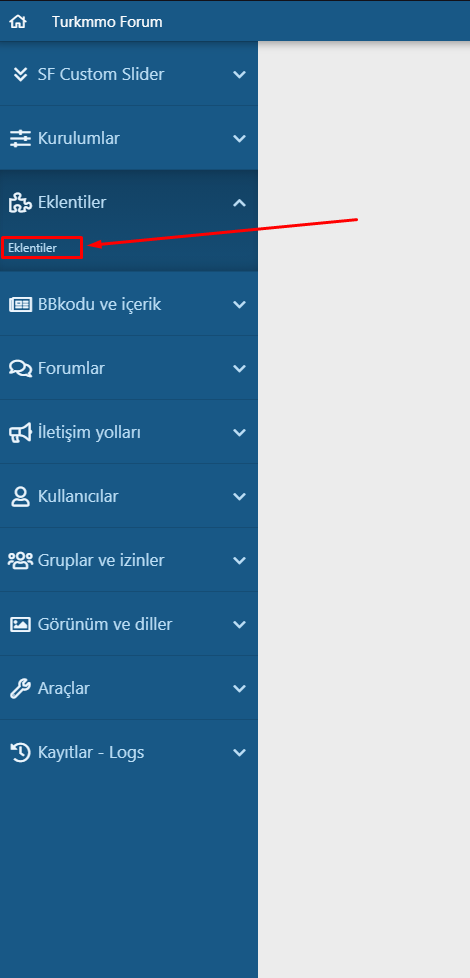Click the home icon in header

[18, 22]
